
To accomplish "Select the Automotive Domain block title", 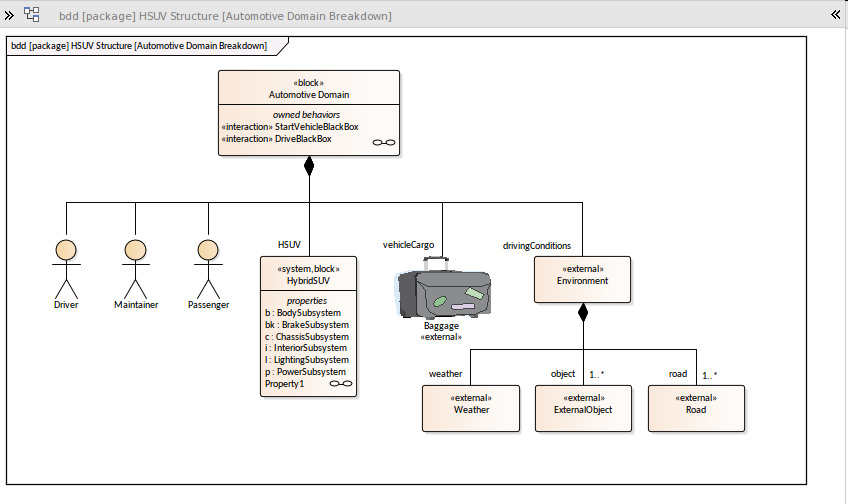I will click(309, 94).
